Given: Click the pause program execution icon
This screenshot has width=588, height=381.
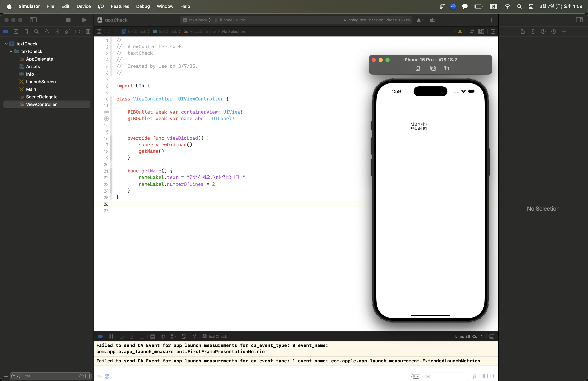Looking at the screenshot, I should click(111, 336).
